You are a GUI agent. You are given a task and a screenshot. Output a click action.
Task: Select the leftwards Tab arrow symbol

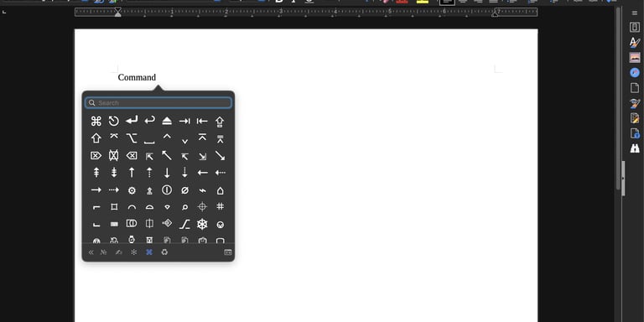[202, 121]
